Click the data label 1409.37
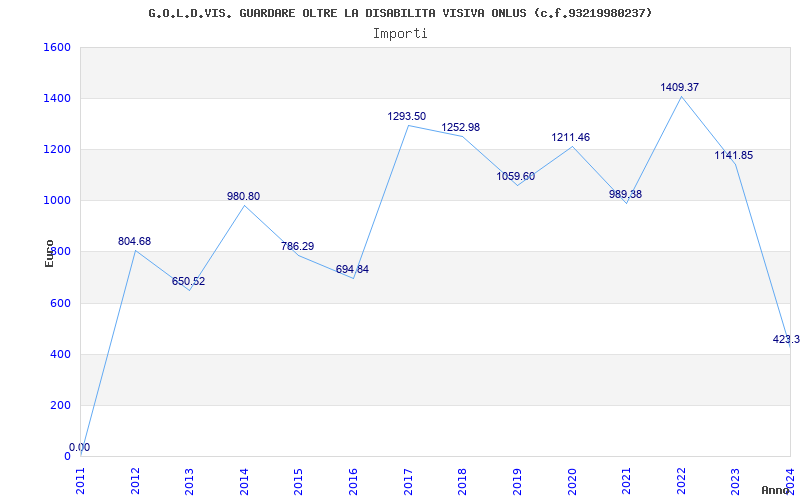The height and width of the screenshot is (500, 800). coord(680,87)
